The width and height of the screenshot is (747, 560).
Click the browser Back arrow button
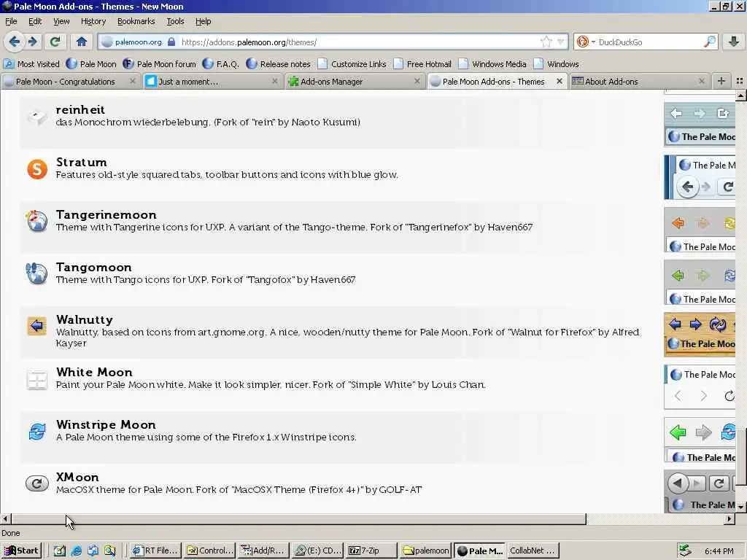15,42
